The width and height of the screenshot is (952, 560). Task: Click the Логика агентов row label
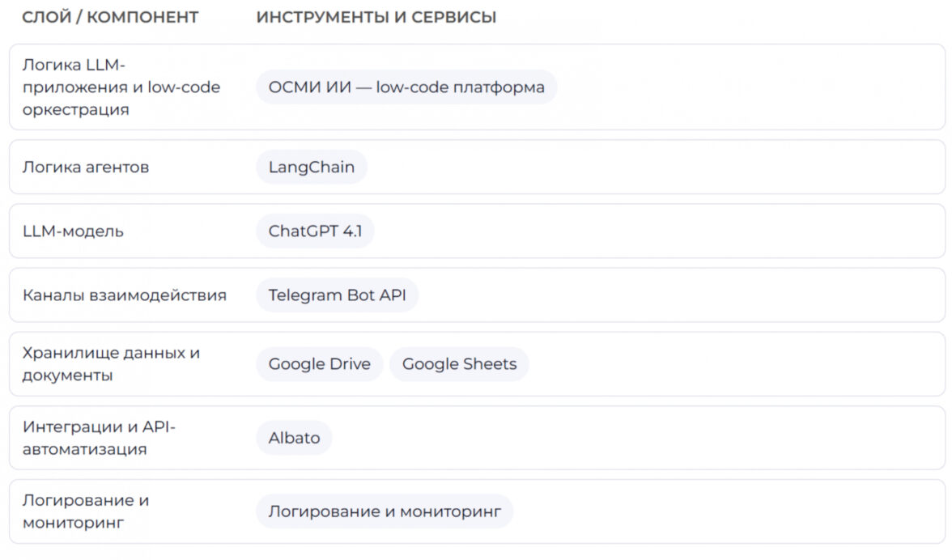[x=86, y=168]
